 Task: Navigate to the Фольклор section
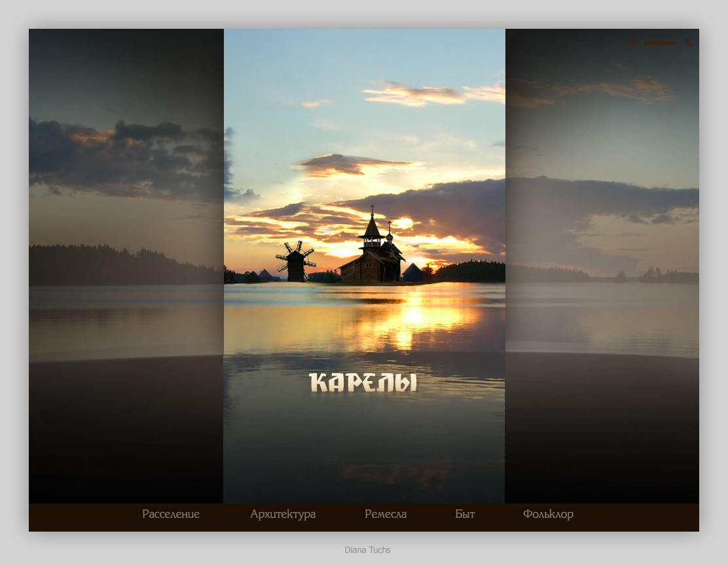[548, 514]
